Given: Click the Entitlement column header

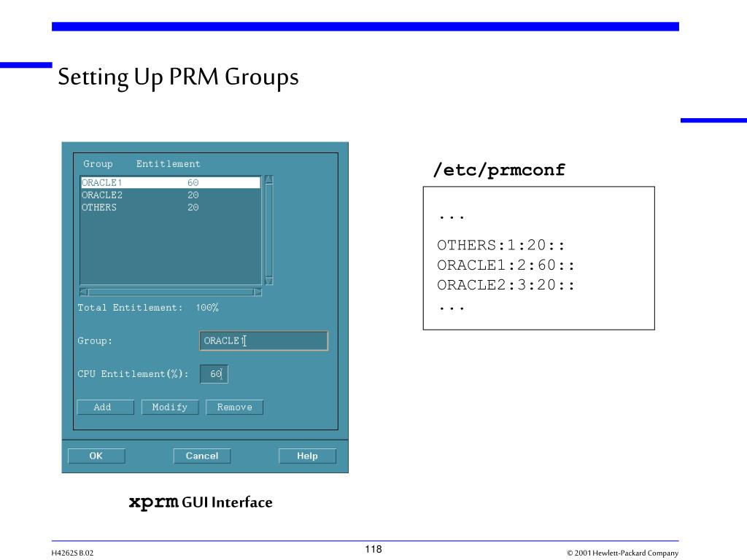Looking at the screenshot, I should point(169,164).
